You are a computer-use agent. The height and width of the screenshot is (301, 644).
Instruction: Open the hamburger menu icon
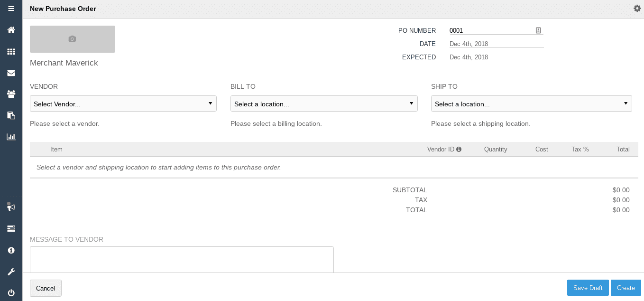pos(11,9)
